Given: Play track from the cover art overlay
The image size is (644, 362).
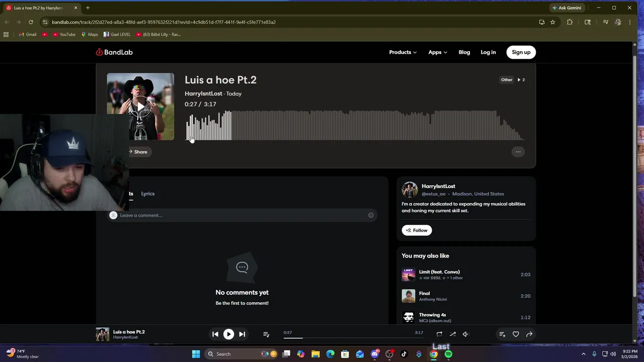Looking at the screenshot, I should [140, 107].
